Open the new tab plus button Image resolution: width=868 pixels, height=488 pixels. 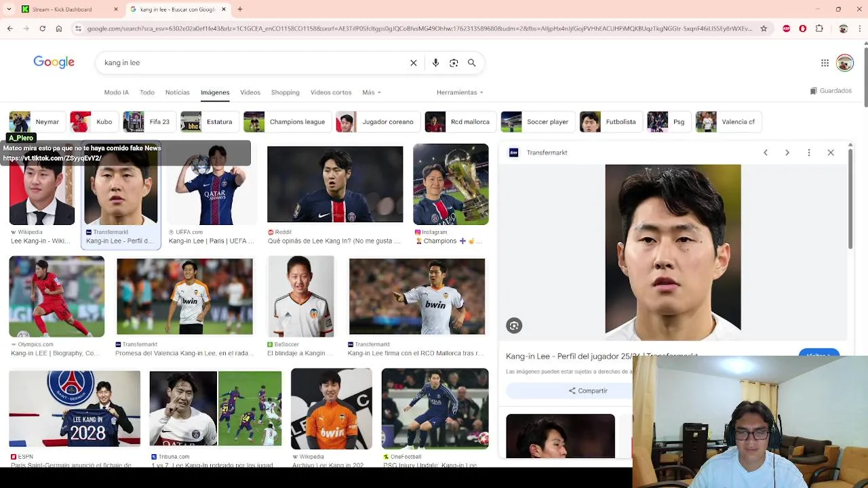[x=240, y=9]
